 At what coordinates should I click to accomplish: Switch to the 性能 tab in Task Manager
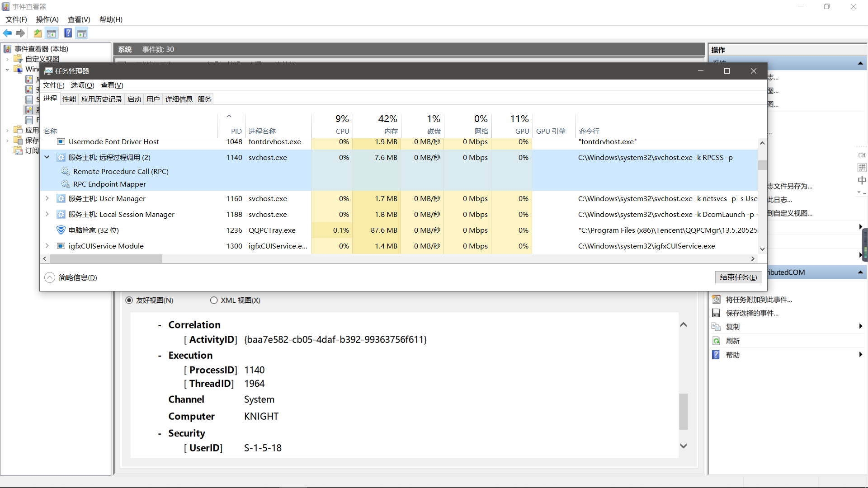coord(69,99)
